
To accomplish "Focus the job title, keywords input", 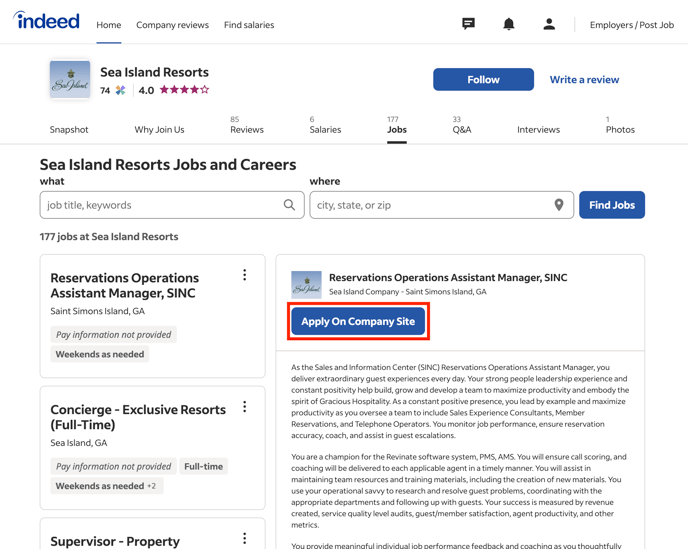I will pos(172,205).
